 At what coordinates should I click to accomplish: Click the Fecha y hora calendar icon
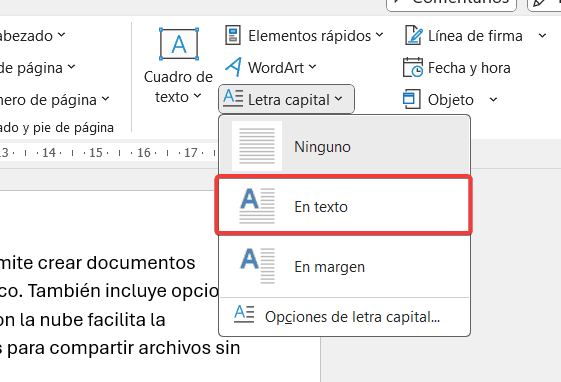[413, 67]
